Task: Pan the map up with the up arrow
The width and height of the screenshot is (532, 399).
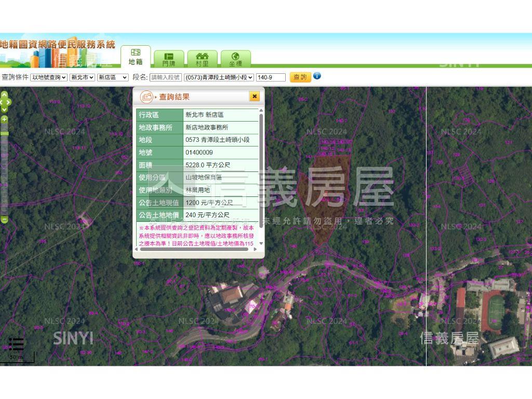Action: pyautogui.click(x=4, y=95)
